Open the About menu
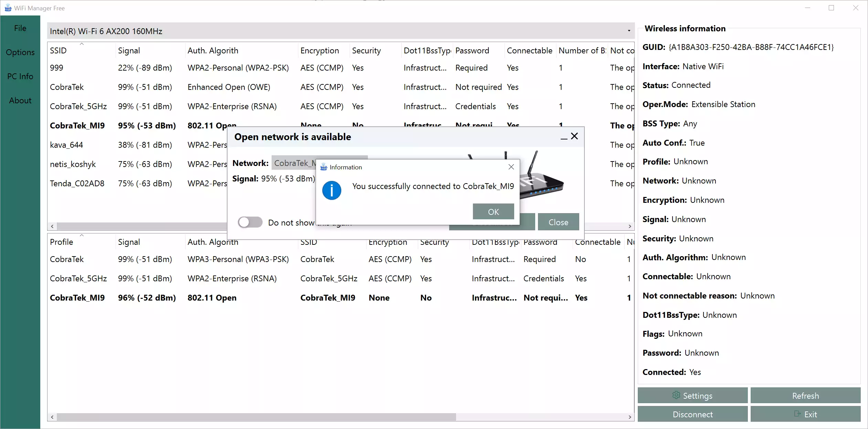868x429 pixels. coord(20,101)
